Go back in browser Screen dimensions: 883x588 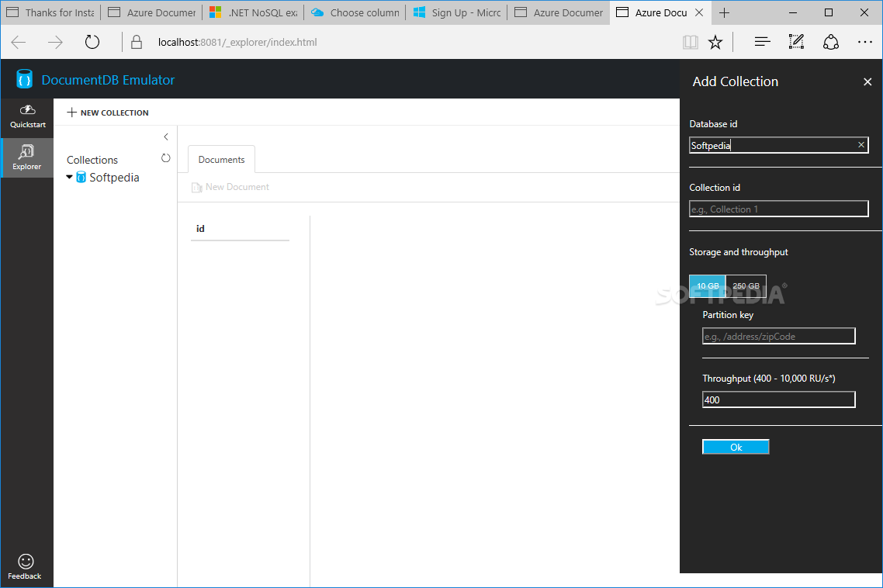click(19, 42)
